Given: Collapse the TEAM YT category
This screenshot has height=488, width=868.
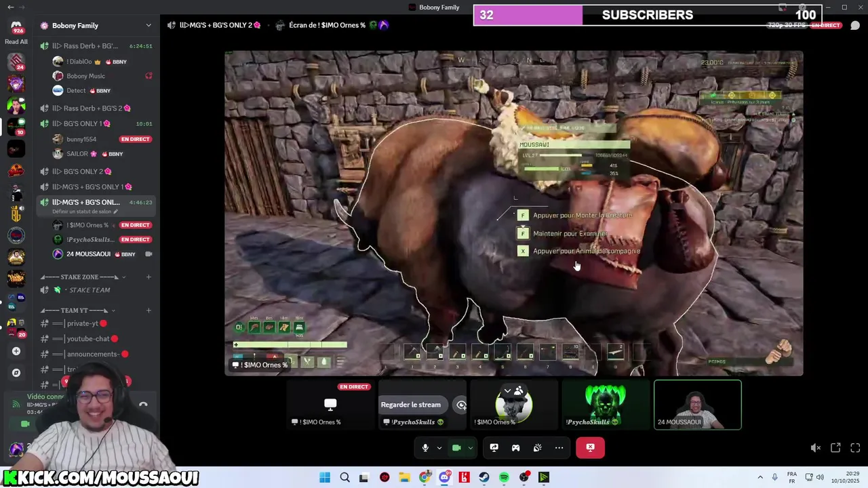Looking at the screenshot, I should (x=78, y=310).
